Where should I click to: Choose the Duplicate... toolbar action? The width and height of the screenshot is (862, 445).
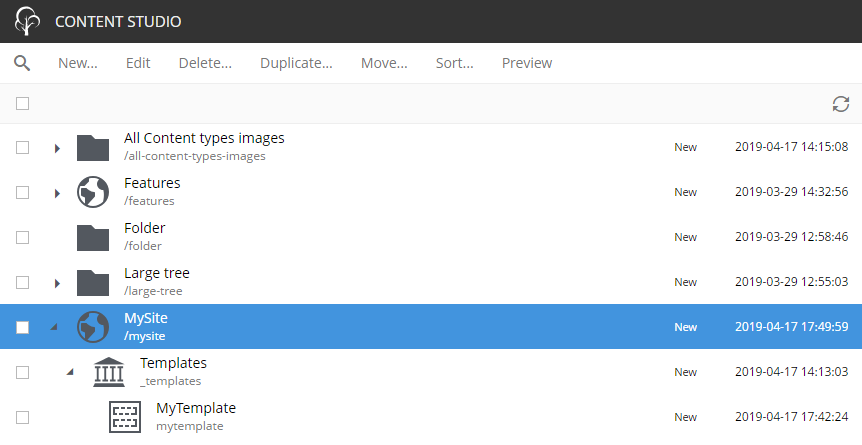click(296, 63)
